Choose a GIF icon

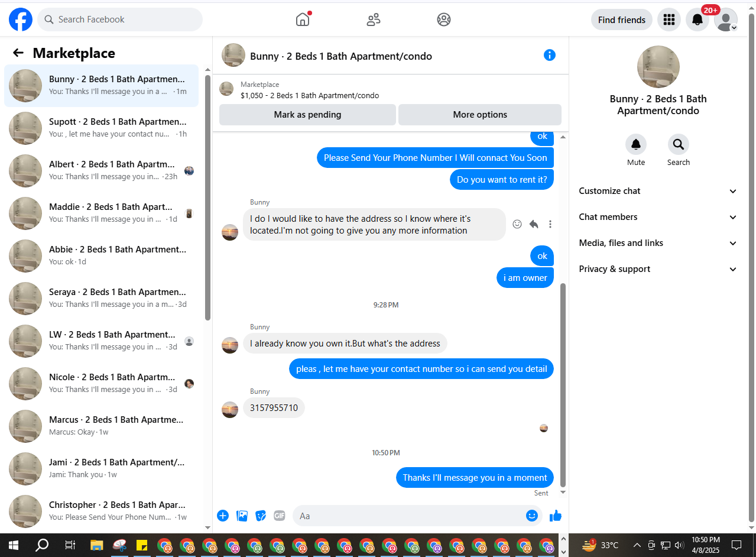point(280,516)
